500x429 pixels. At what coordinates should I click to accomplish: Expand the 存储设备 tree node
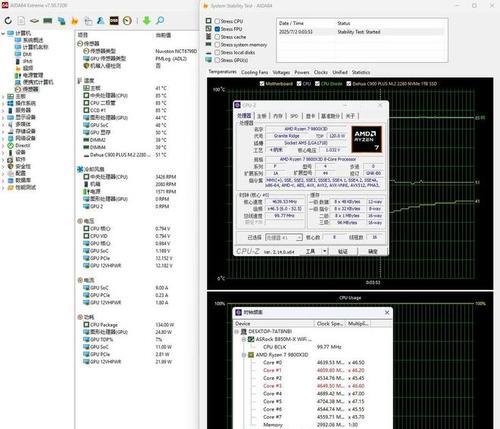pyautogui.click(x=3, y=131)
